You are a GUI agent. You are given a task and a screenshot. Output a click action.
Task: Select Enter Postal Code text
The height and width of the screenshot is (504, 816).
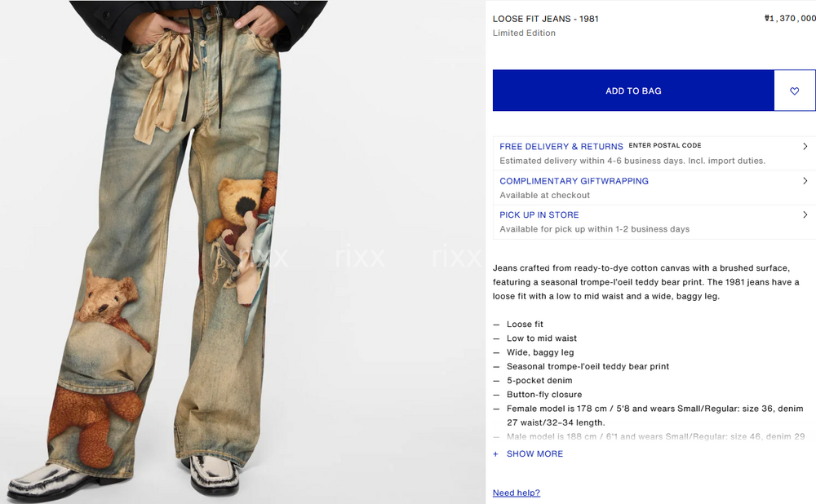pyautogui.click(x=664, y=146)
